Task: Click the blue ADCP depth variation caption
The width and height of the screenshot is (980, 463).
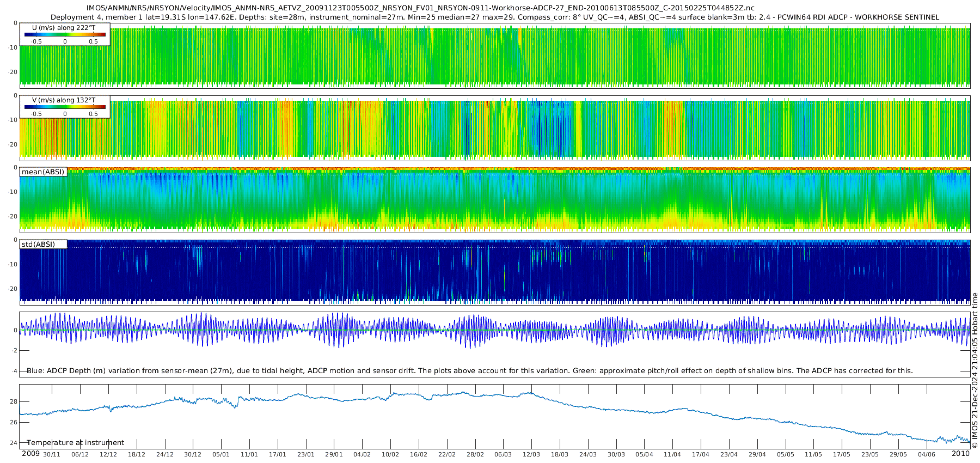Action: click(x=469, y=371)
